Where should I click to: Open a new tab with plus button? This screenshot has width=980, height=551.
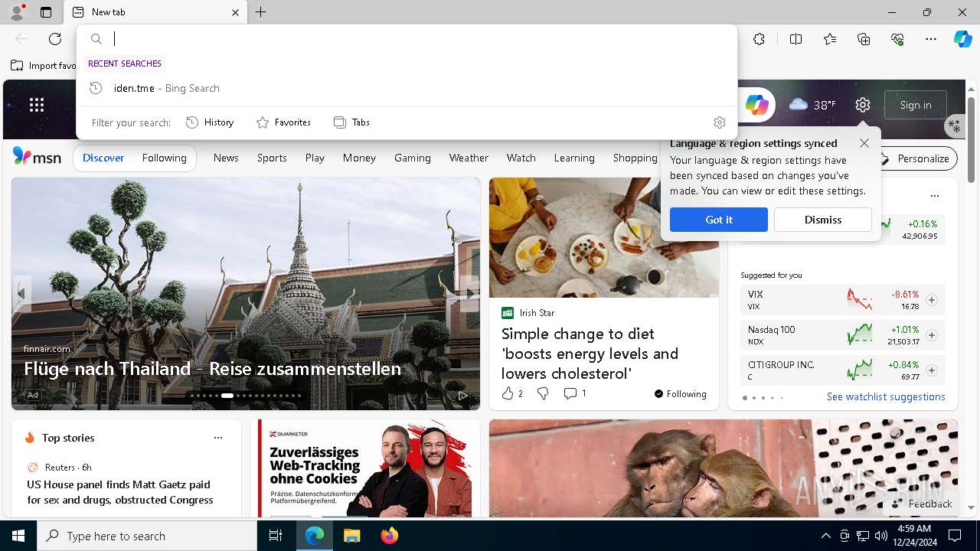pos(260,12)
